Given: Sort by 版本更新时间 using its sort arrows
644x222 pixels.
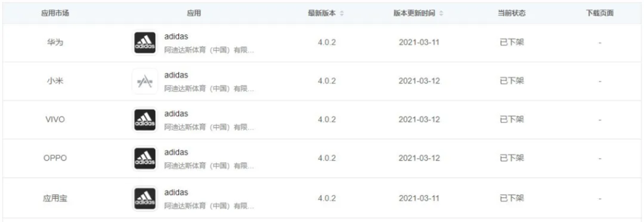Looking at the screenshot, I should 441,13.
